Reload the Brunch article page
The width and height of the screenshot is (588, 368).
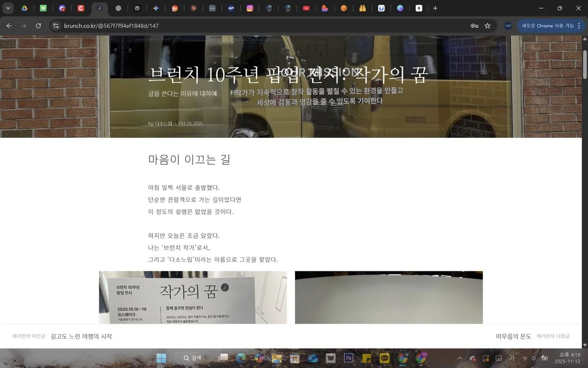point(38,26)
